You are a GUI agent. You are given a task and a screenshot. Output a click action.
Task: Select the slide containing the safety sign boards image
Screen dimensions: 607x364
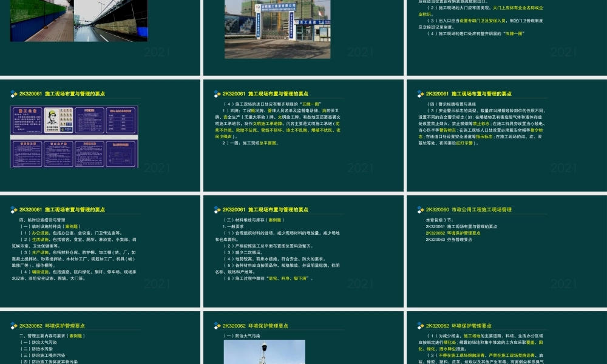[x=100, y=135]
